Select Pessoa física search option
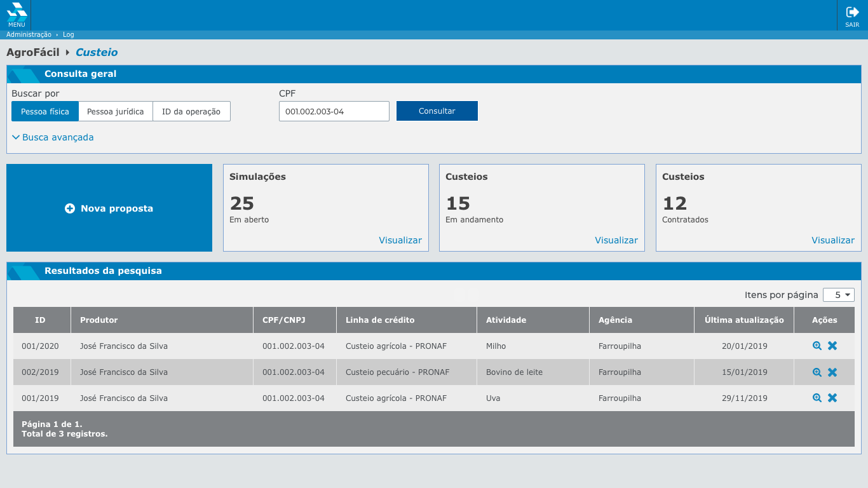This screenshot has height=488, width=868. pos(45,111)
